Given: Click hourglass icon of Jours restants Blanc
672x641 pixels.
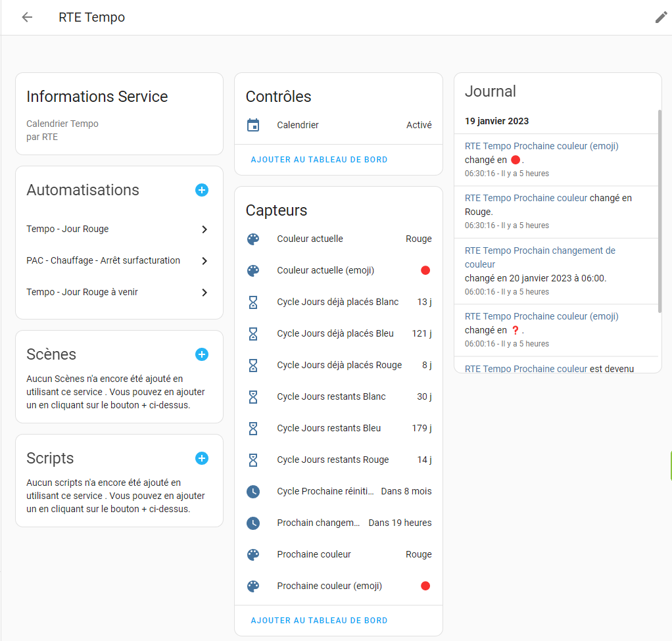Looking at the screenshot, I should (253, 397).
